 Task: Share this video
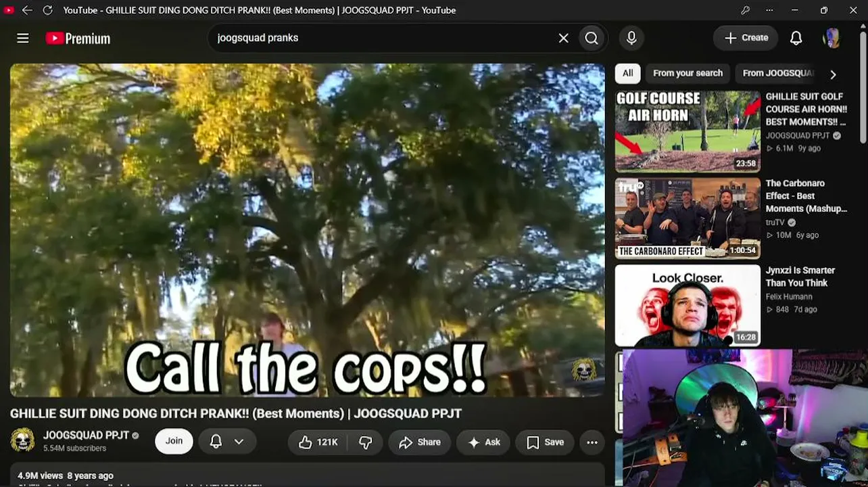point(420,442)
